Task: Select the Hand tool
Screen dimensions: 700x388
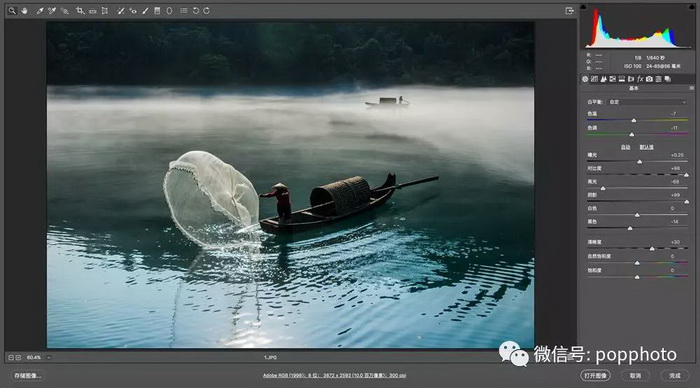Action: click(x=25, y=11)
